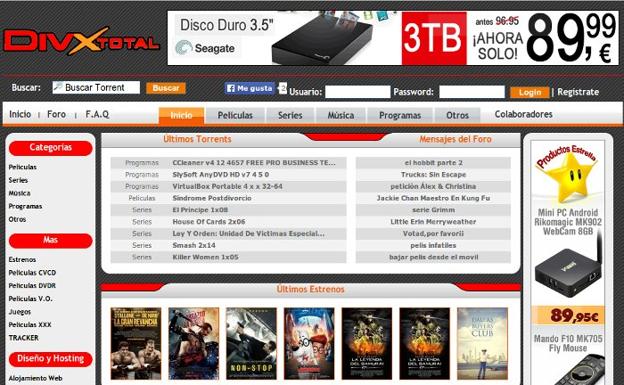Open the Non-Stop movie poster

[251, 343]
